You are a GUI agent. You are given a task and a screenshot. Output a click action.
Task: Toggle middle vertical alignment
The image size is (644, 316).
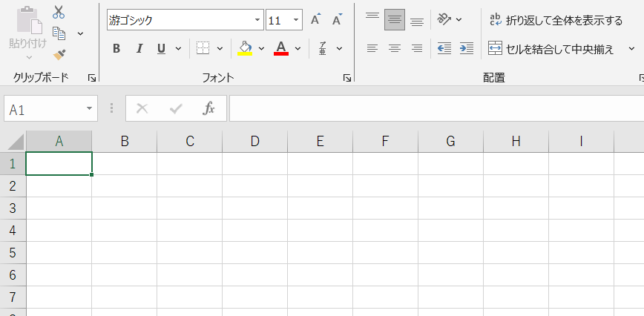[x=395, y=20]
